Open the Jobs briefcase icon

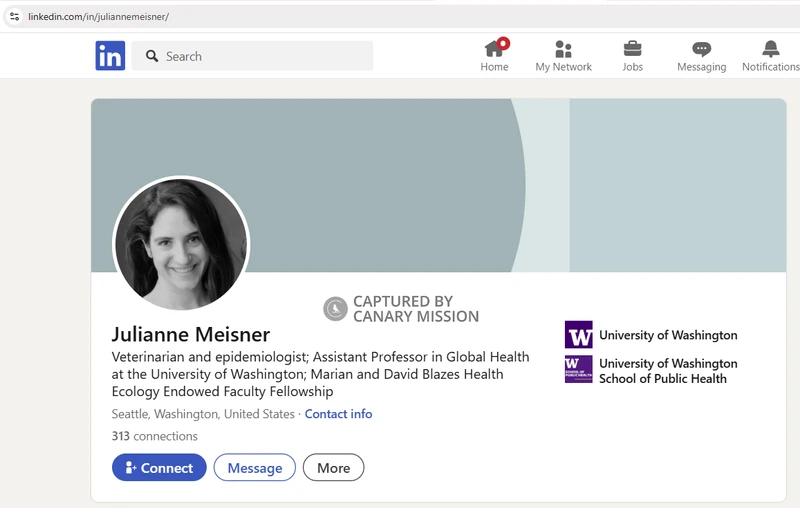pos(633,49)
